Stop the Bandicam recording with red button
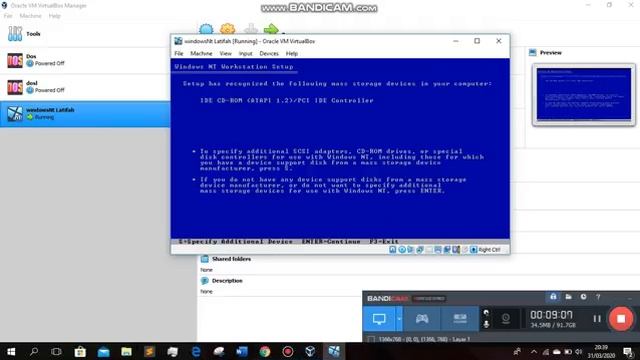The image size is (640, 360). point(621,318)
